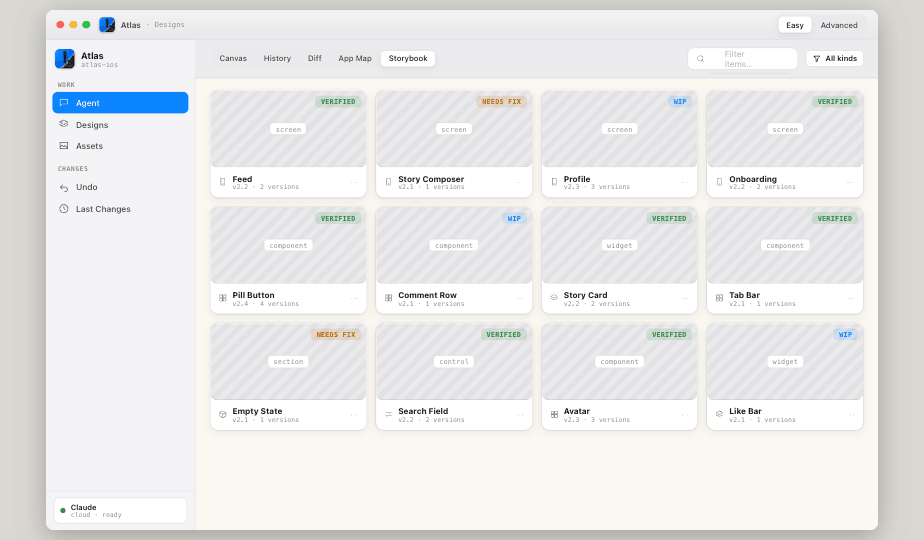Image resolution: width=924 pixels, height=540 pixels.
Task: Open the All kinds filter dropdown
Action: point(834,58)
